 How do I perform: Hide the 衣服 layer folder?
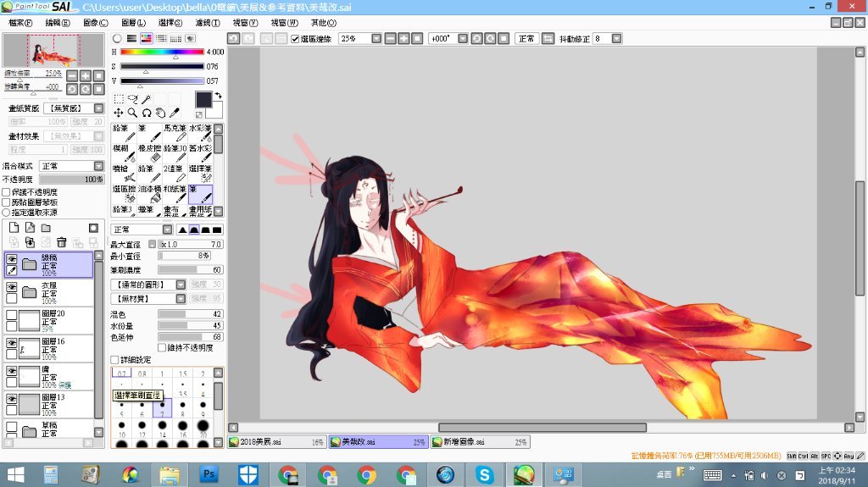click(12, 287)
